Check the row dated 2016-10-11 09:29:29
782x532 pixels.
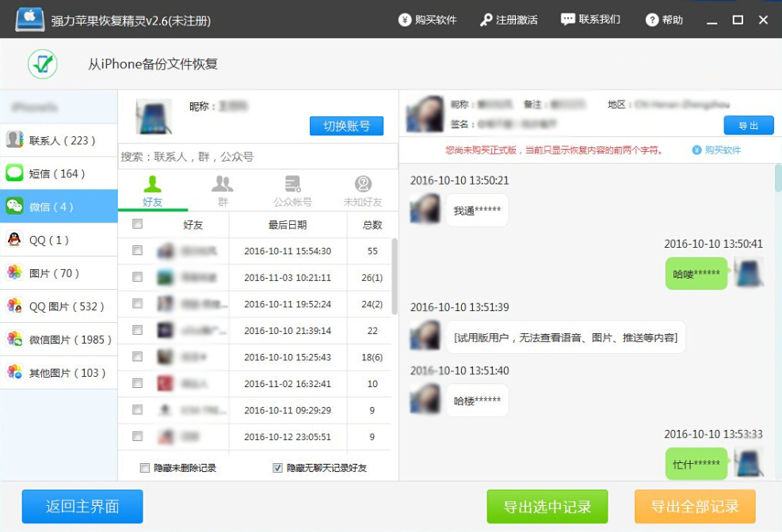(x=137, y=409)
